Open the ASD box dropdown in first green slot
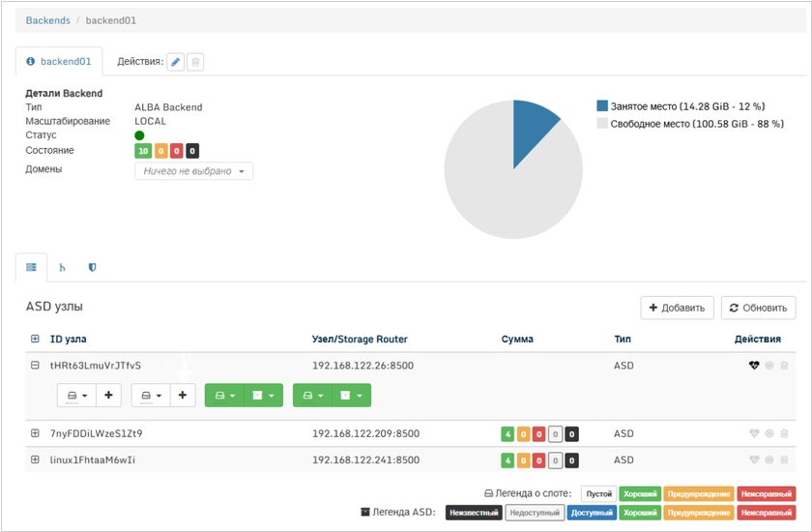This screenshot has width=812, height=532. (x=263, y=396)
